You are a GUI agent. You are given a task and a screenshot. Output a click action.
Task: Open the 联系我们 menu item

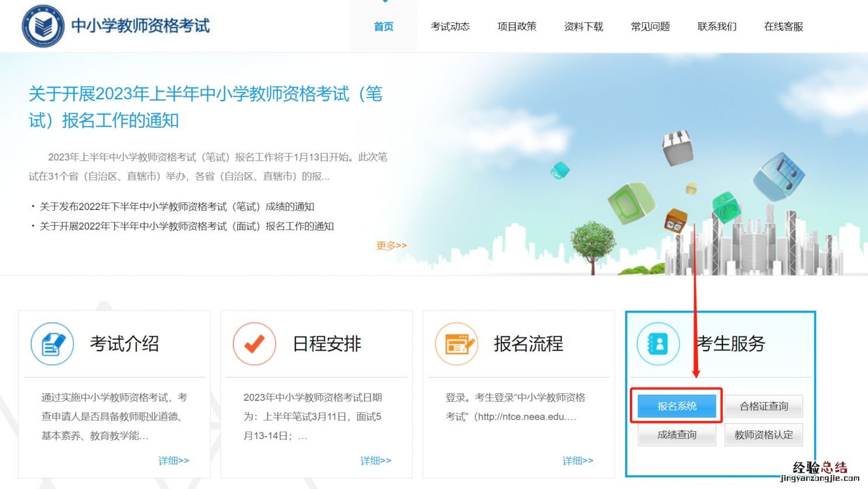[x=717, y=27]
